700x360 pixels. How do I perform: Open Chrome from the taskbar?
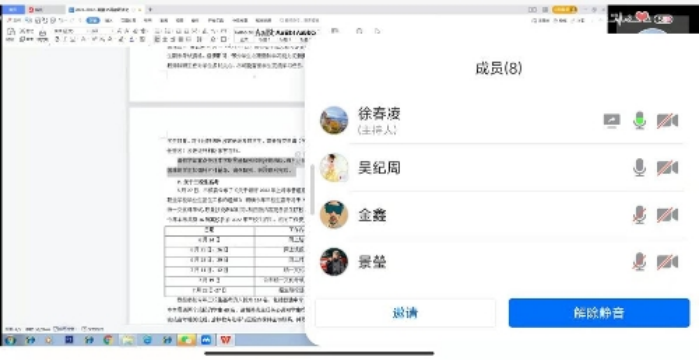pyautogui.click(x=108, y=340)
